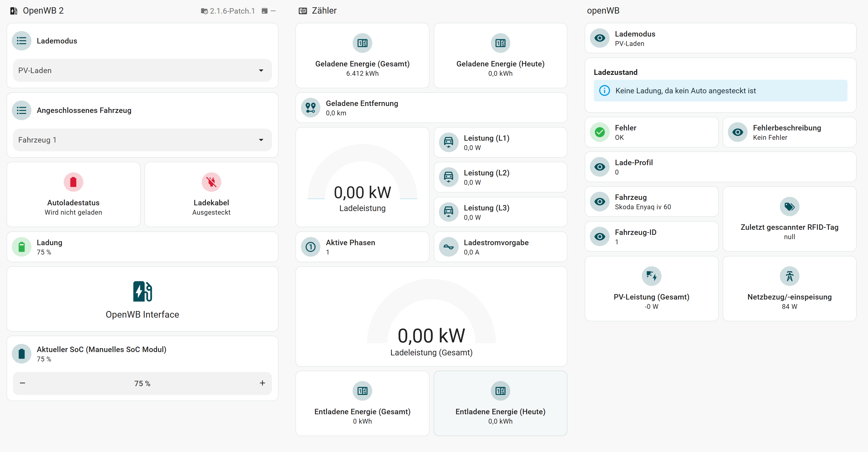Click the Ladekabel unplugged icon
The image size is (868, 452).
[x=211, y=182]
